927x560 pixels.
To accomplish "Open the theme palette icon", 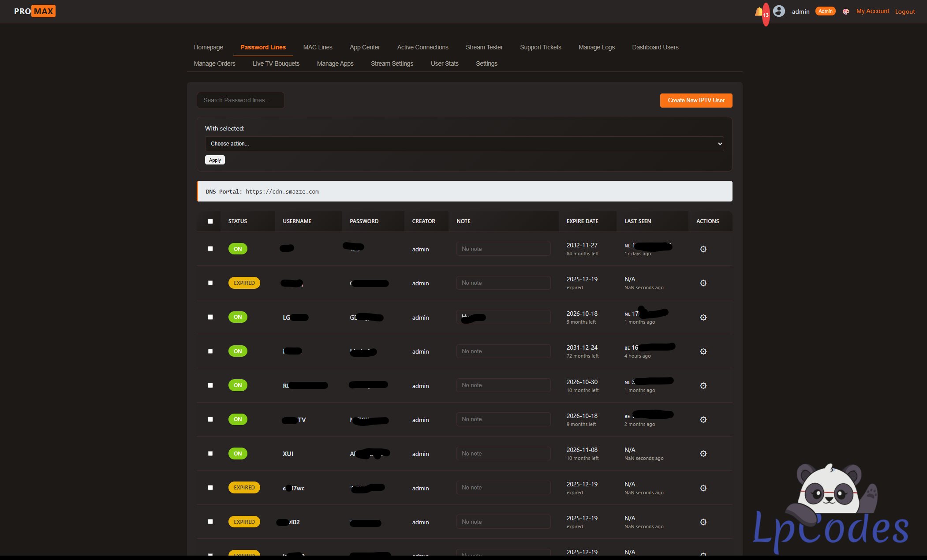I will pos(845,11).
